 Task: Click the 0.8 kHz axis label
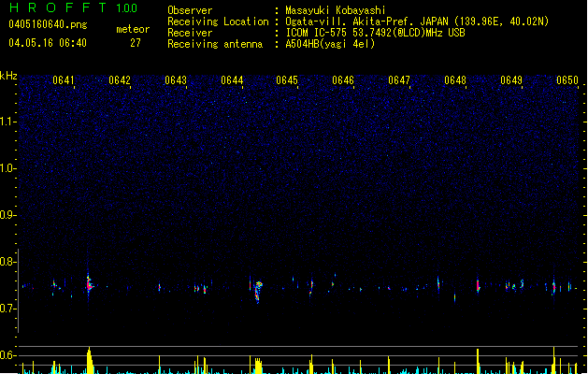(7, 262)
